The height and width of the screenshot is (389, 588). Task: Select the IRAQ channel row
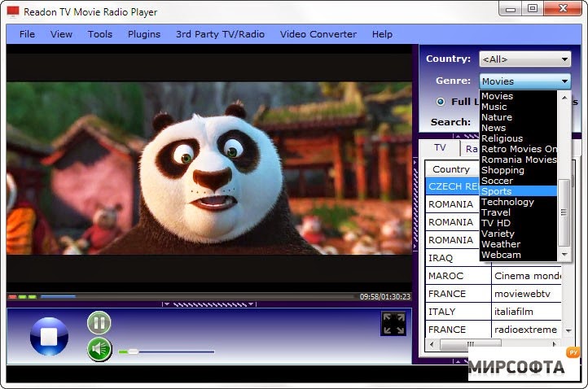[x=459, y=258]
